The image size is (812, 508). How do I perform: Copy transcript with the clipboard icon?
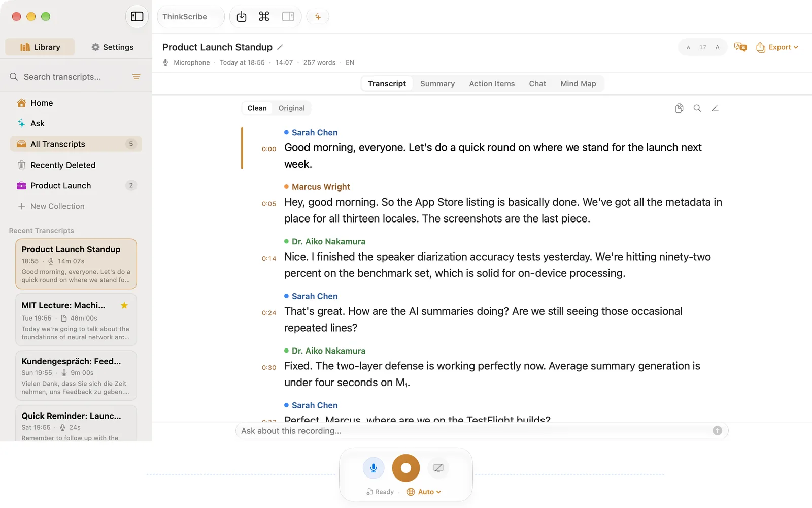[679, 108]
